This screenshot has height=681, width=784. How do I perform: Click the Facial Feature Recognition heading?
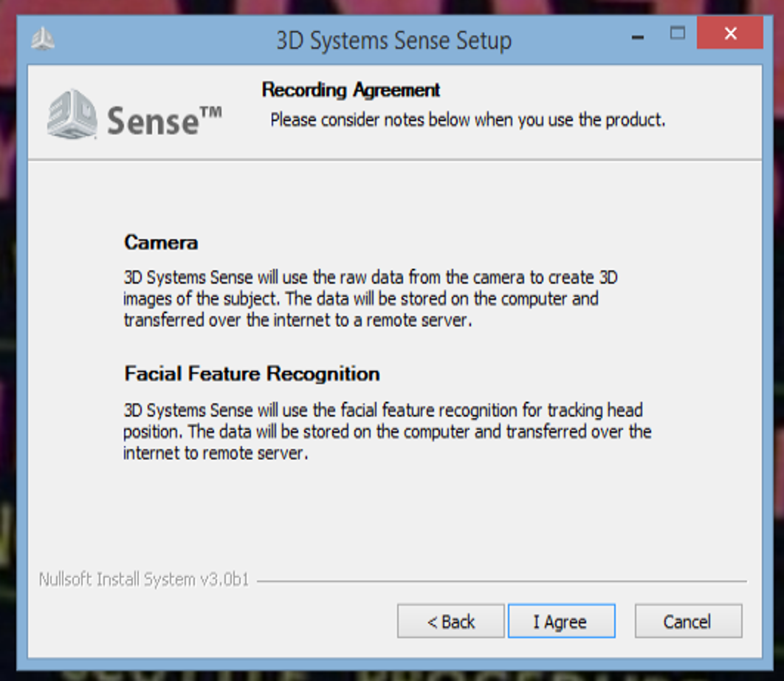coord(252,374)
